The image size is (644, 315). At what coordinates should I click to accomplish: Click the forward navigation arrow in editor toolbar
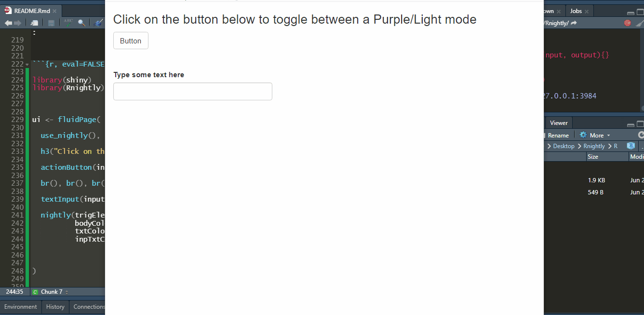pos(18,23)
